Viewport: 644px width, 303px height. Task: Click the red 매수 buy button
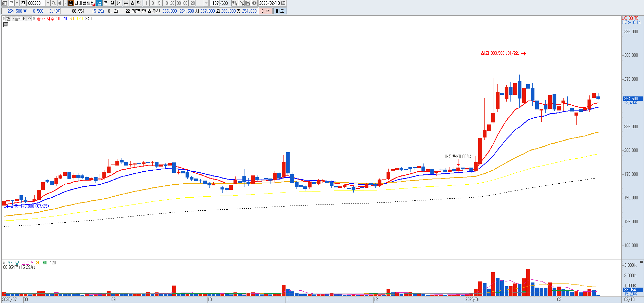(x=265, y=11)
